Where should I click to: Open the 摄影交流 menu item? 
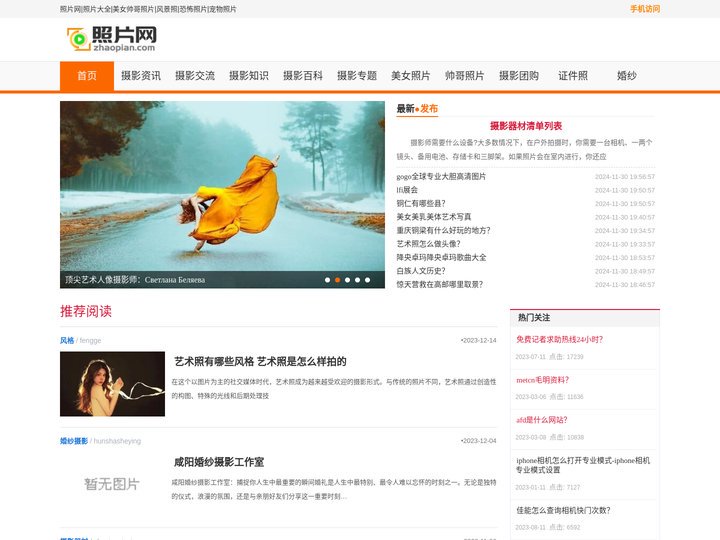[195, 76]
